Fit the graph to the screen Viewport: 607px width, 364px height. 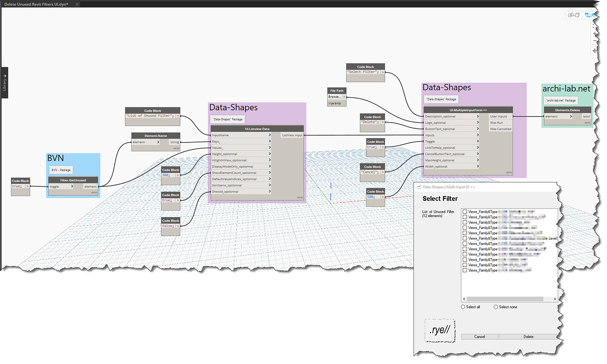pyautogui.click(x=594, y=25)
